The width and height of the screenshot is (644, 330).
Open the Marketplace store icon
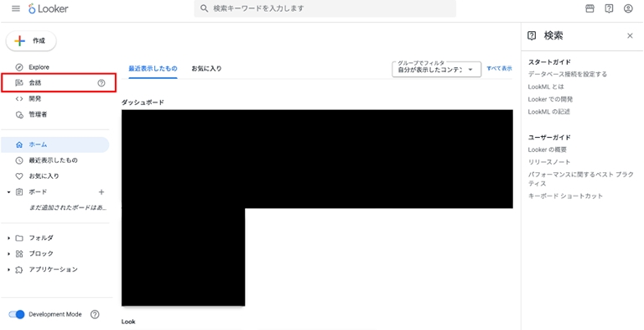589,8
